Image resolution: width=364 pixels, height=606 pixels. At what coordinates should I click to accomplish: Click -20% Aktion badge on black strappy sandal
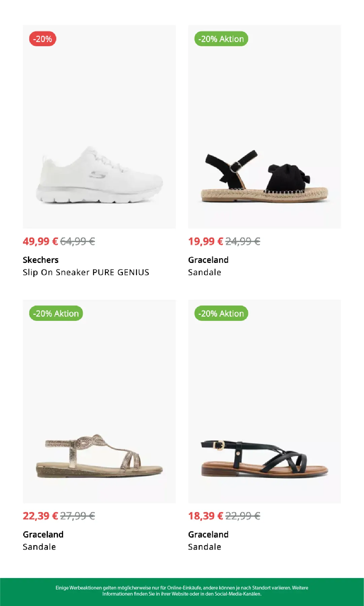(x=221, y=314)
